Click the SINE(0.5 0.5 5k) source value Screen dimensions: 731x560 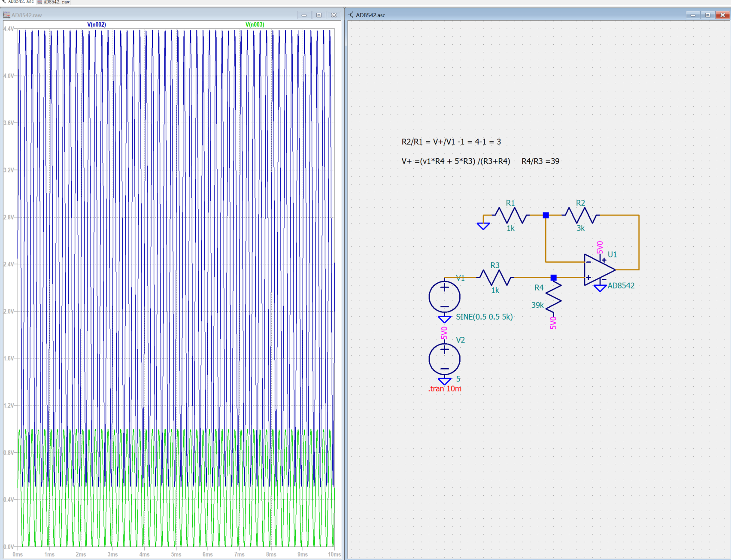(484, 317)
